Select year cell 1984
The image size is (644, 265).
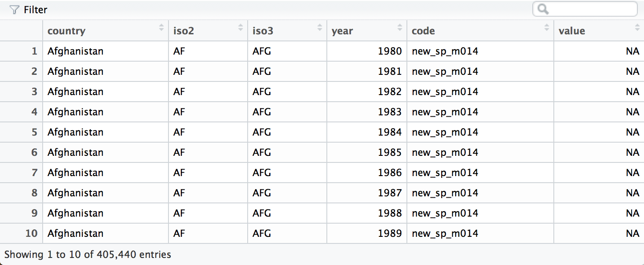click(x=390, y=132)
